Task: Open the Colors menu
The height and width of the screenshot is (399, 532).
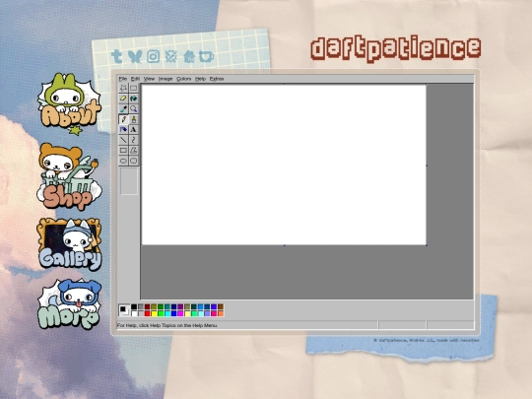Action: [184, 79]
